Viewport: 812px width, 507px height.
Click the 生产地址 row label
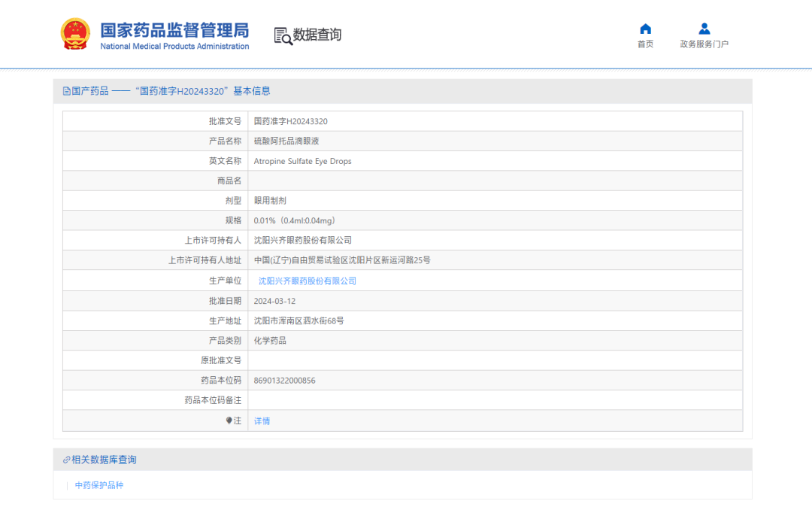click(x=225, y=320)
